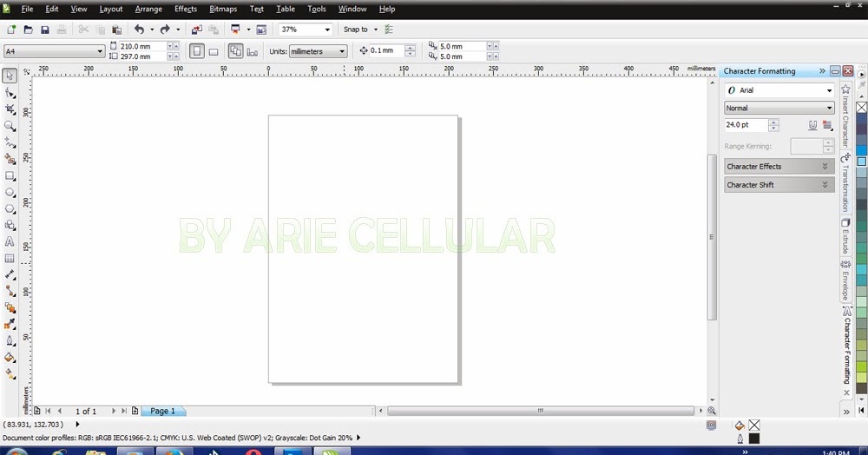Open the Basic Shapes tool
This screenshot has height=455, width=868.
tap(10, 225)
